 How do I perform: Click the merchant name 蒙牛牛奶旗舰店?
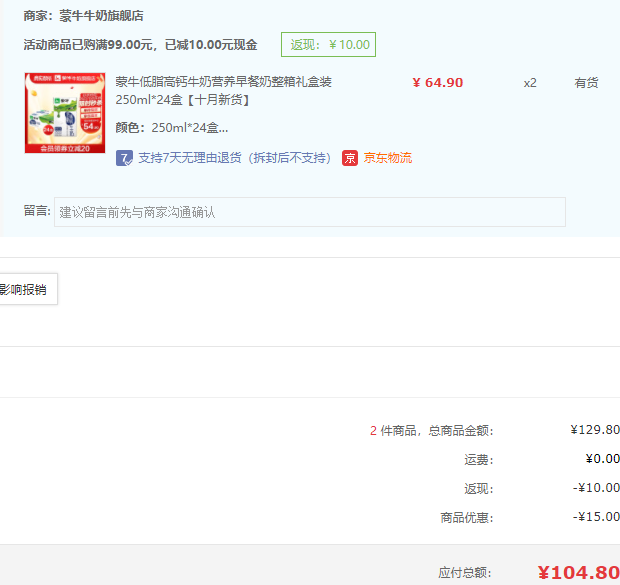[101, 16]
